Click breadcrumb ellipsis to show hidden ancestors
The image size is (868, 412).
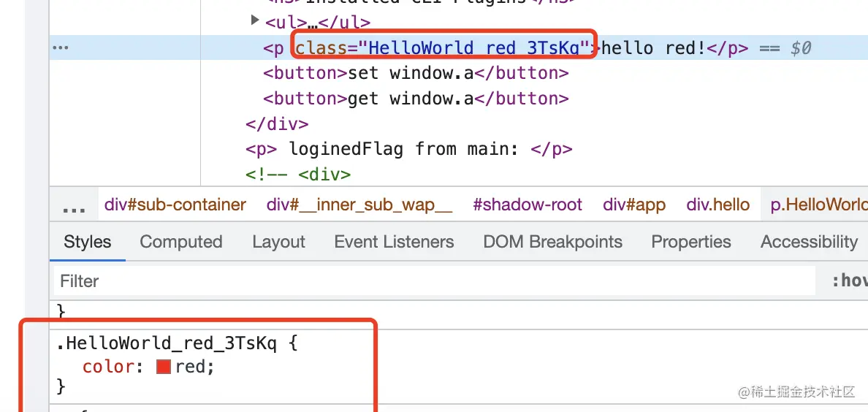pos(74,206)
